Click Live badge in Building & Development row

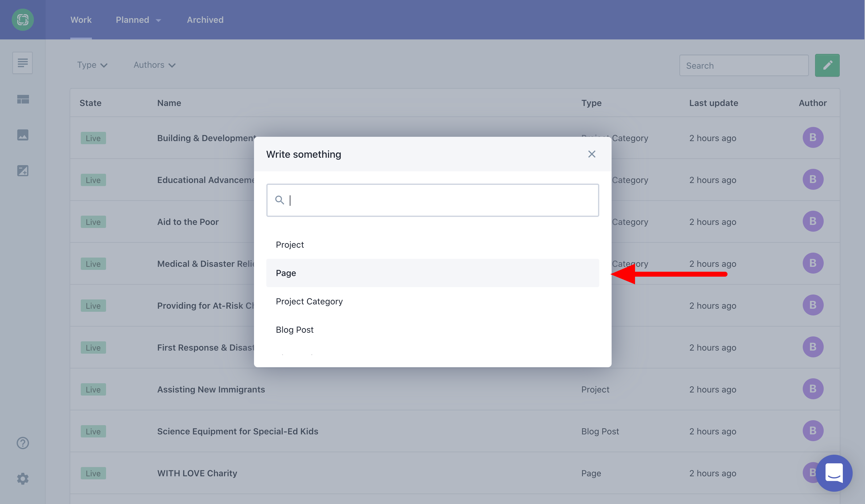(x=93, y=138)
